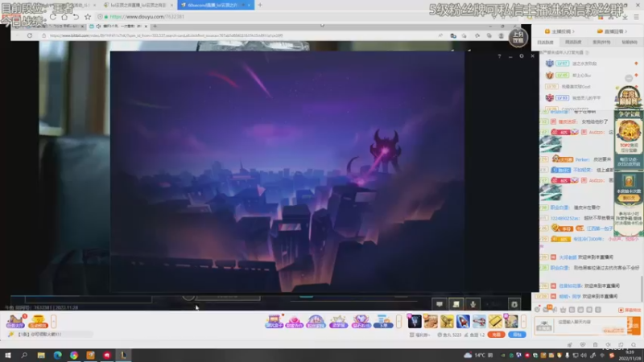The height and width of the screenshot is (362, 644).
Task: Open the crown icon in chat toolbar
Action: 563,310
